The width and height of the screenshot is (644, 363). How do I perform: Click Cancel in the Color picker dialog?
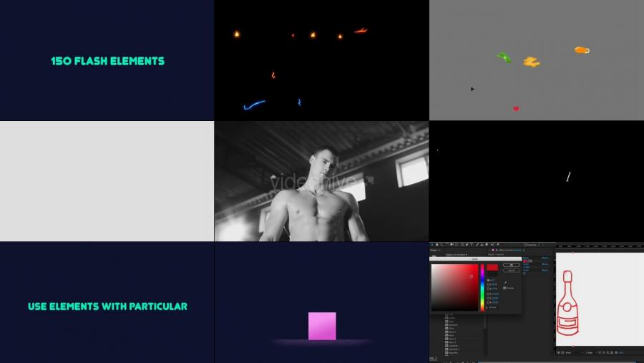pos(511,271)
